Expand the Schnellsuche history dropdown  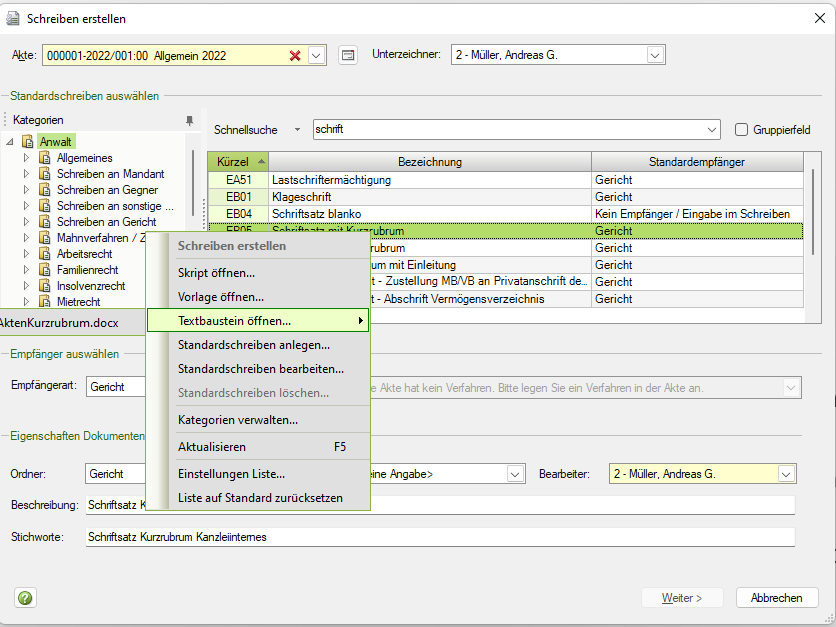tap(711, 130)
